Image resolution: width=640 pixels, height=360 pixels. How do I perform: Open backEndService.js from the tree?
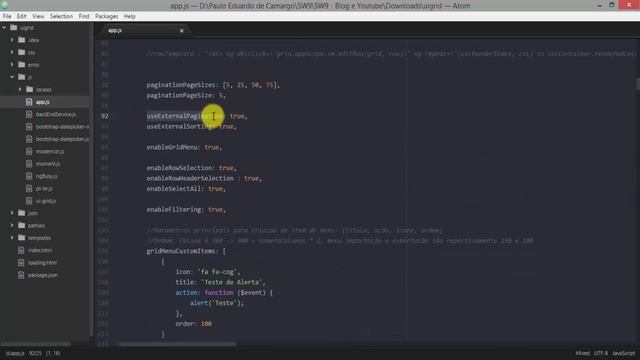(x=56, y=114)
